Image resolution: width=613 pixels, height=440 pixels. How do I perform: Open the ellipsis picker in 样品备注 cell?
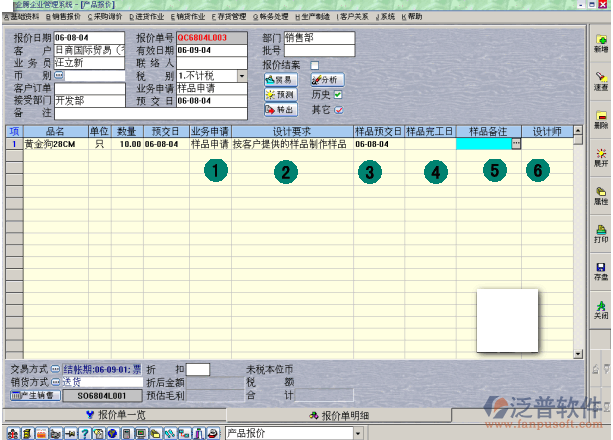[x=515, y=144]
